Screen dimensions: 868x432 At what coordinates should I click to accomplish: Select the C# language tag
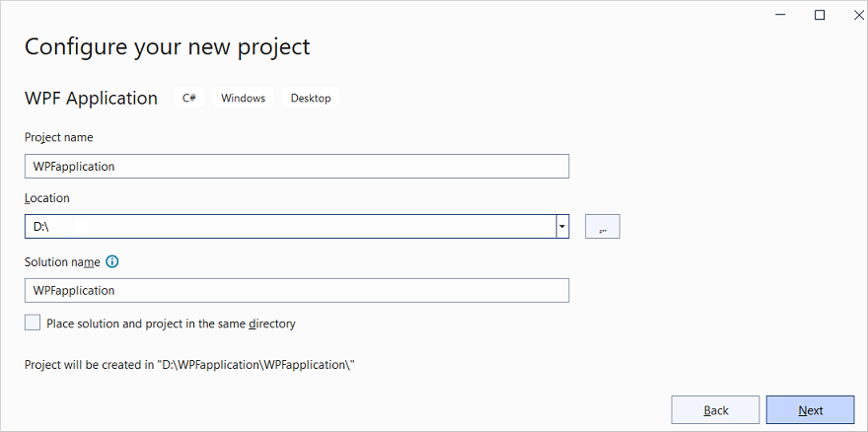point(189,99)
